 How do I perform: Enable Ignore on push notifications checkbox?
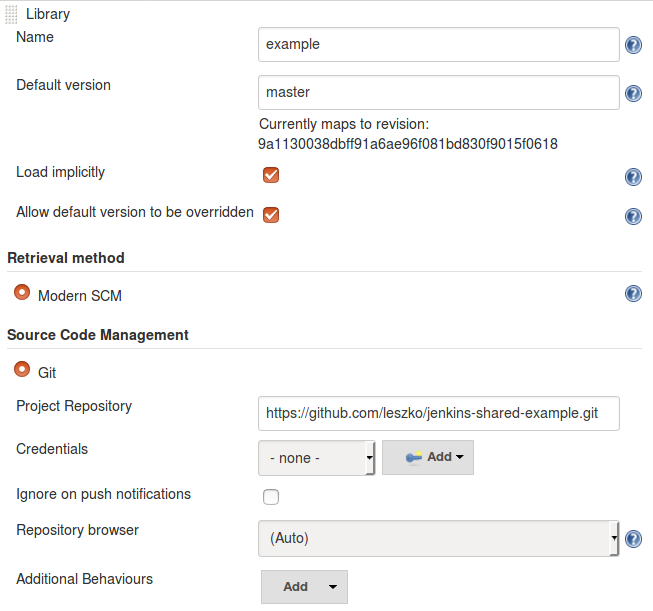(x=271, y=496)
